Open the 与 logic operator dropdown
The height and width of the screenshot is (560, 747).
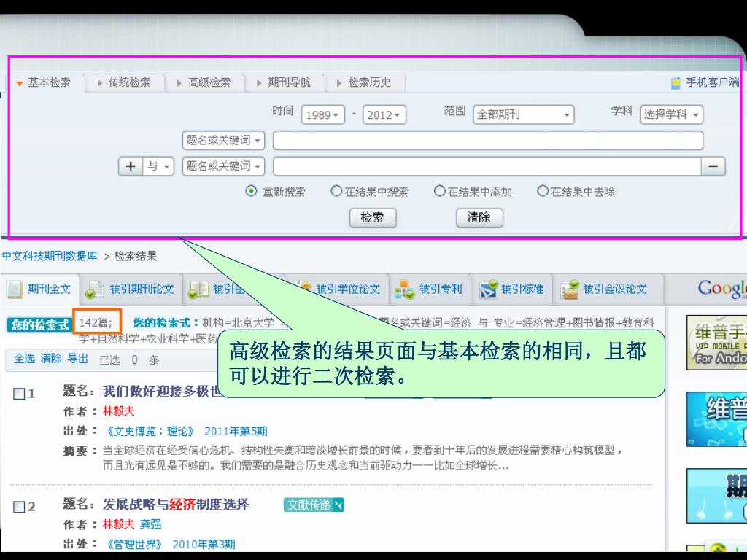158,166
